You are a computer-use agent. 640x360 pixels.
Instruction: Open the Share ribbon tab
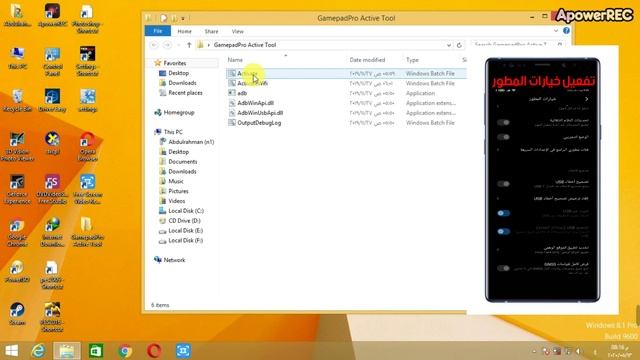[211, 31]
